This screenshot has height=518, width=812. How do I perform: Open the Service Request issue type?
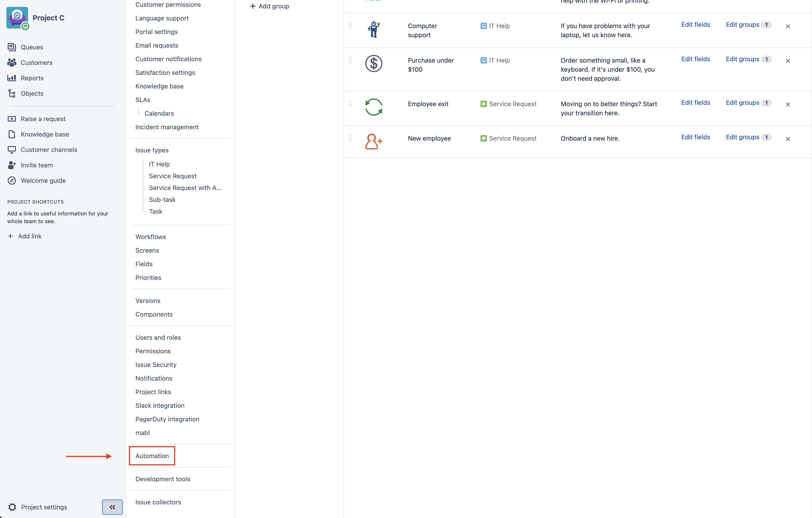point(172,176)
